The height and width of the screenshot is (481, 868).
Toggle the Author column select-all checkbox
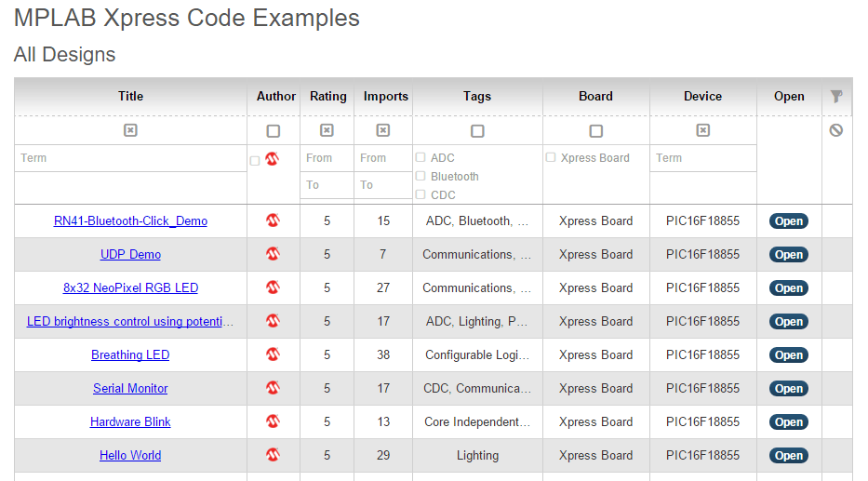[273, 131]
